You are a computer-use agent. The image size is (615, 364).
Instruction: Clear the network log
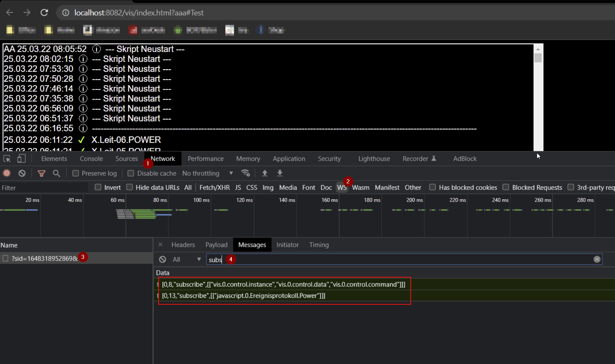click(22, 173)
